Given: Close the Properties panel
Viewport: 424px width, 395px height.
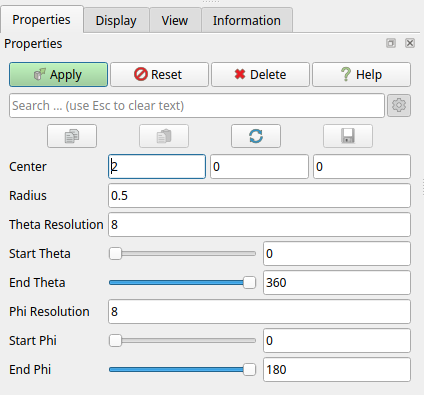Looking at the screenshot, I should coord(410,43).
